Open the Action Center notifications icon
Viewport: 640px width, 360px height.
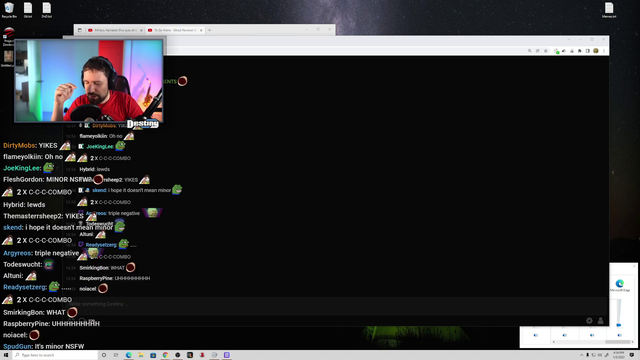pyautogui.click(x=632, y=355)
